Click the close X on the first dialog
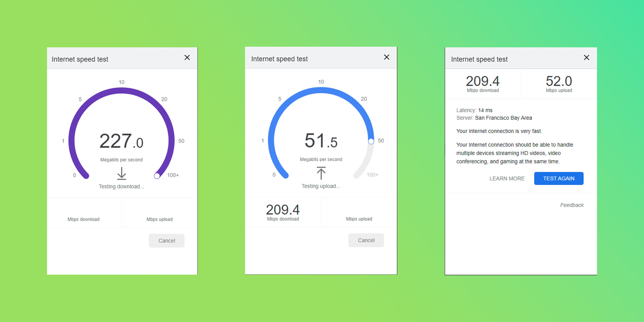This screenshot has width=644, height=322. click(187, 57)
